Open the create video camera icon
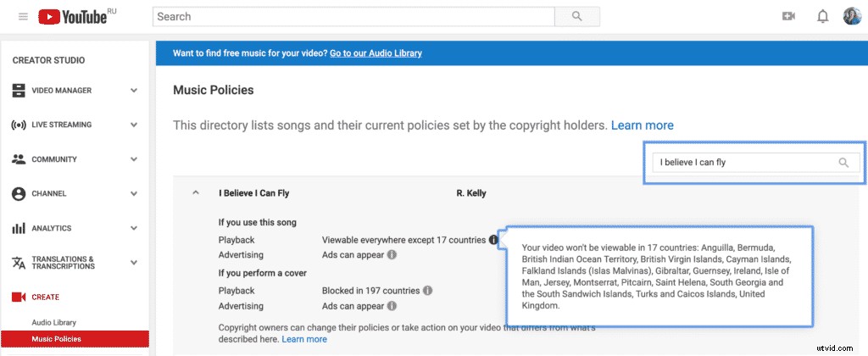 (x=788, y=17)
